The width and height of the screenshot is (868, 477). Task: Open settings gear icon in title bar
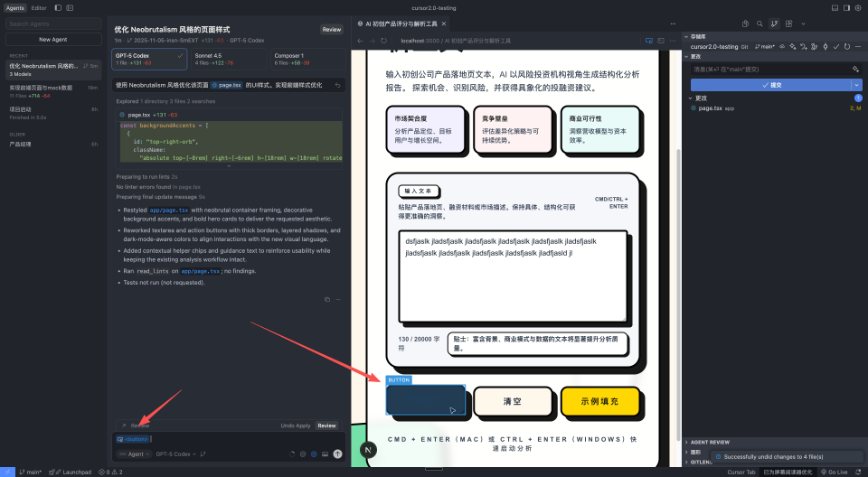pos(857,7)
